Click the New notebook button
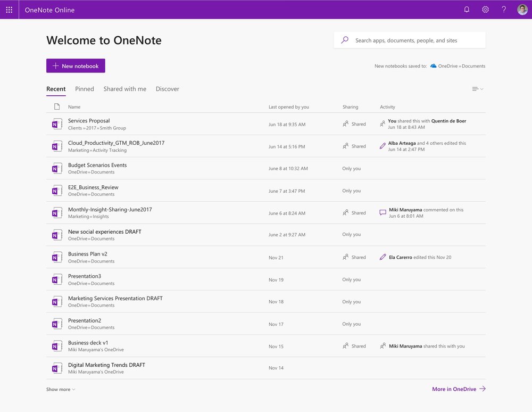 point(76,66)
